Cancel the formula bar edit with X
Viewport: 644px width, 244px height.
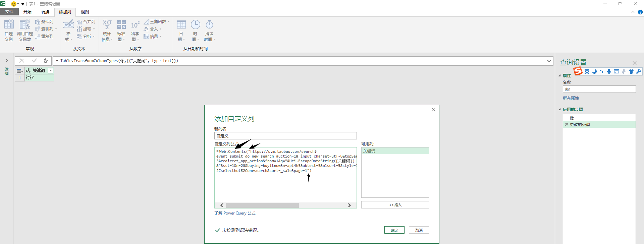point(22,61)
